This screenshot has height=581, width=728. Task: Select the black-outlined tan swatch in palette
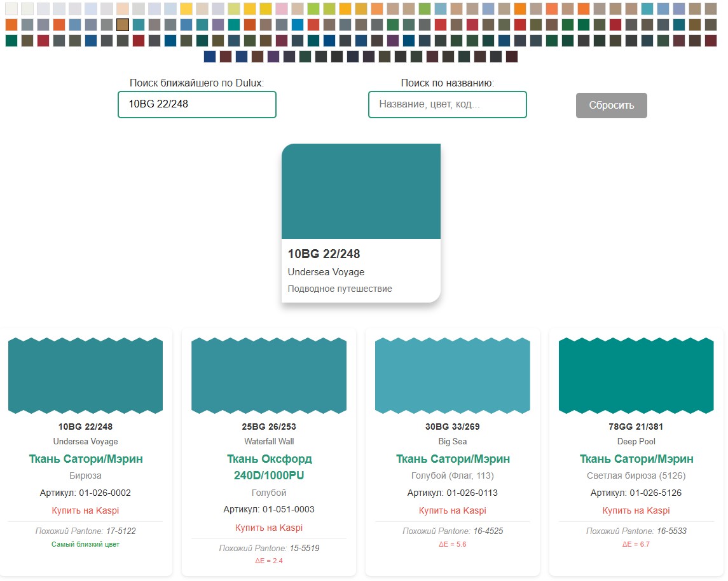[123, 25]
